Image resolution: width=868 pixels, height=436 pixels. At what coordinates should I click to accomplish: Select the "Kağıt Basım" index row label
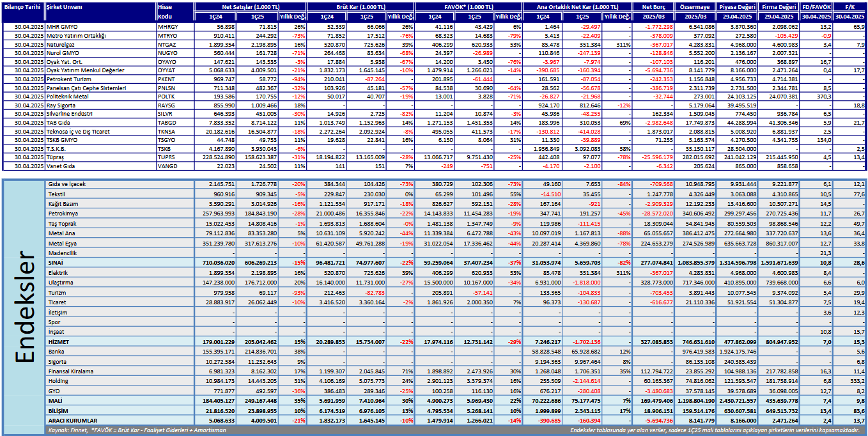64,203
